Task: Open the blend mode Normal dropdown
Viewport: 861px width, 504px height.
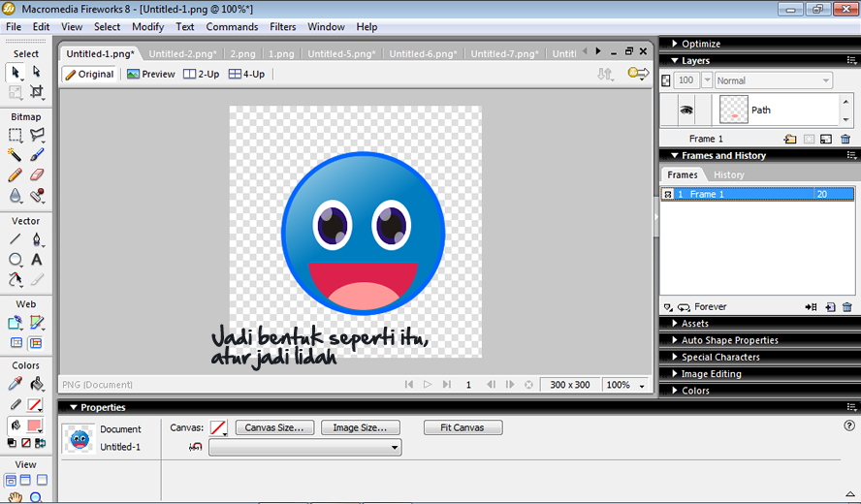Action: 773,80
